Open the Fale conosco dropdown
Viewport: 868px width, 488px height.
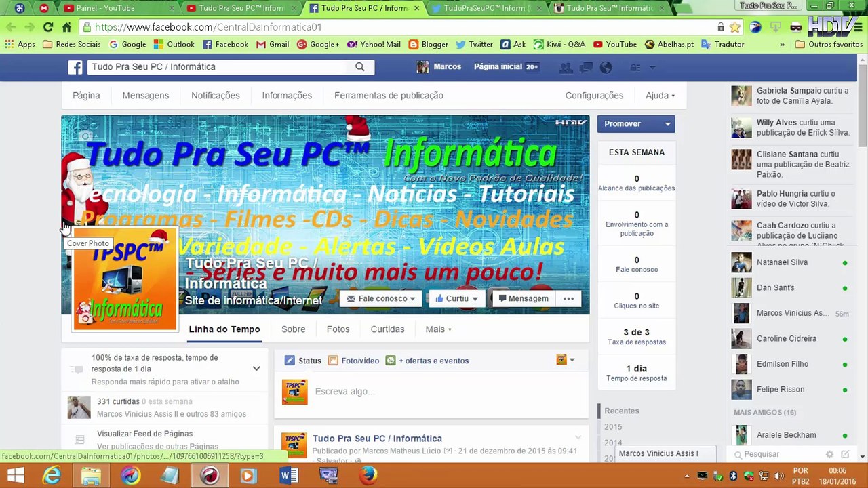point(381,298)
